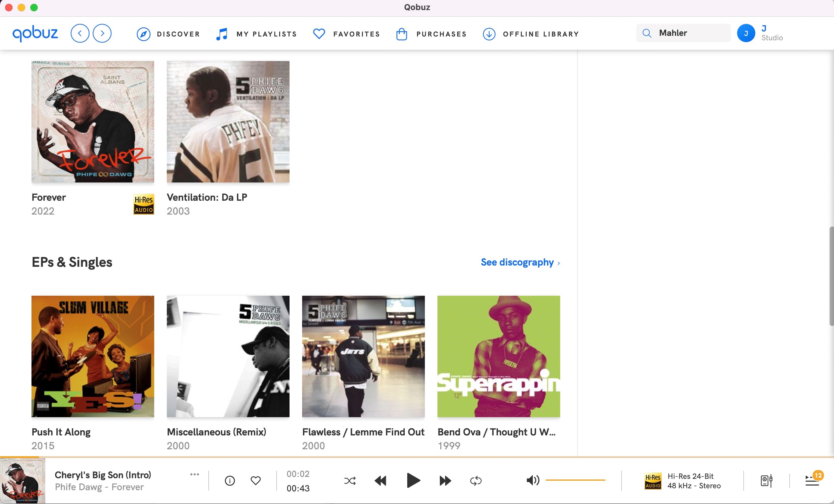Click the shuffle playback icon
834x504 pixels.
(350, 481)
